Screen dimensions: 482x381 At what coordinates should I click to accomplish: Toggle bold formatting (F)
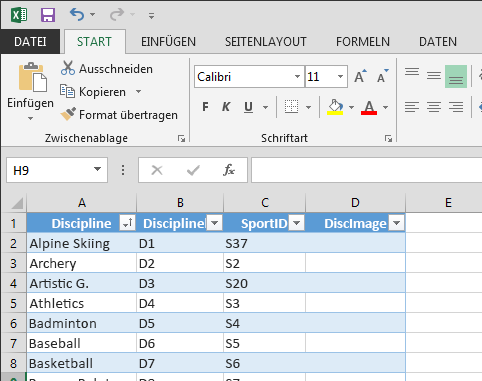pos(205,107)
